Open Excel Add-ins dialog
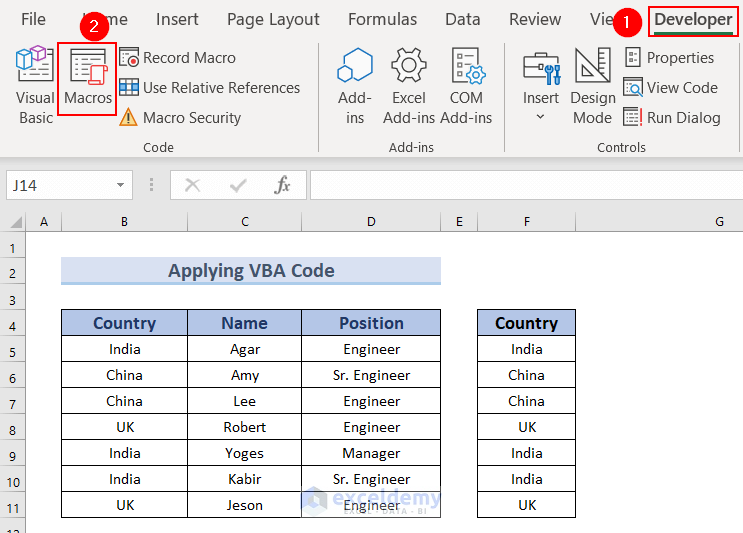This screenshot has height=533, width=743. click(x=409, y=87)
